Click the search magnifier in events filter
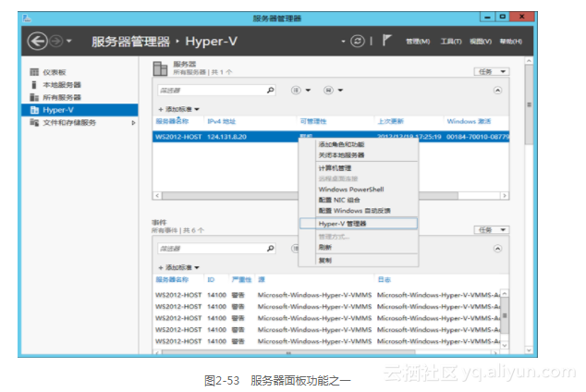This screenshot has width=586, height=392. click(x=270, y=249)
